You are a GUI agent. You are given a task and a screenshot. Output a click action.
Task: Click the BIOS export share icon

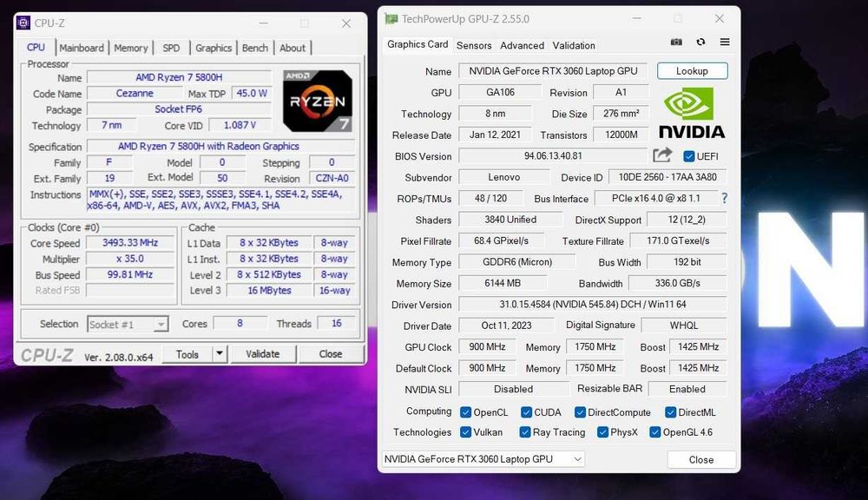662,155
